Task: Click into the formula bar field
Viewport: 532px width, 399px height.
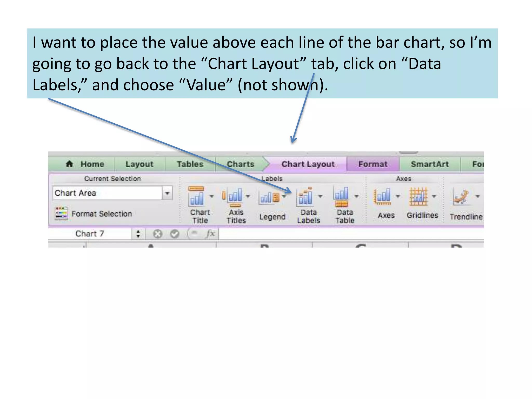Action: 338,234
